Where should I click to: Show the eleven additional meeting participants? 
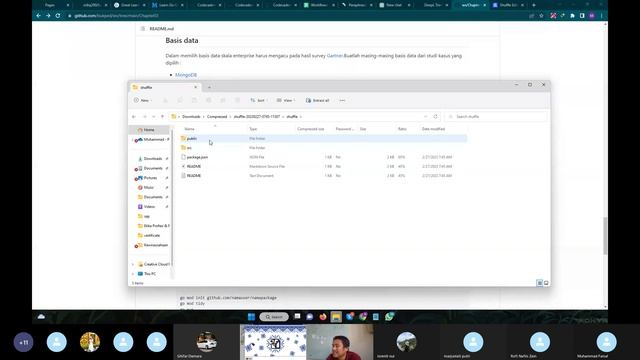click(x=23, y=342)
